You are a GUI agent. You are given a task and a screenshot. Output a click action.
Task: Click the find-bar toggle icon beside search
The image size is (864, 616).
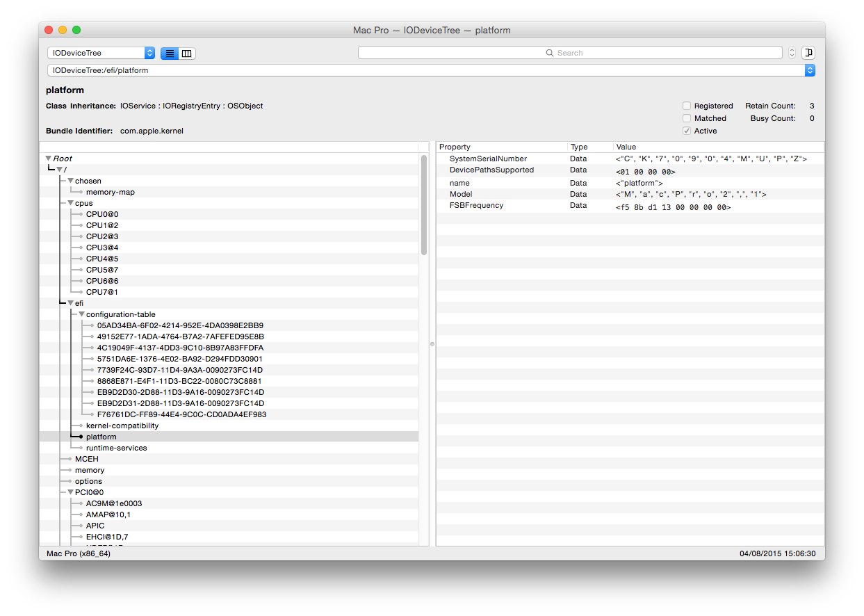coord(808,53)
